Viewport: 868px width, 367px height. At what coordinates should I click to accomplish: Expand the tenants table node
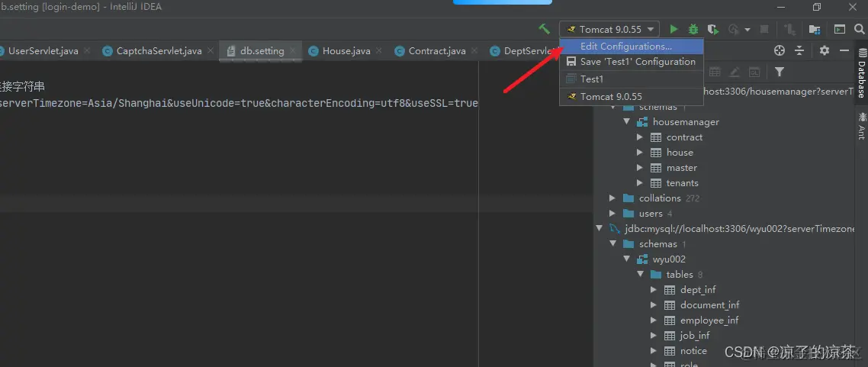pyautogui.click(x=640, y=182)
